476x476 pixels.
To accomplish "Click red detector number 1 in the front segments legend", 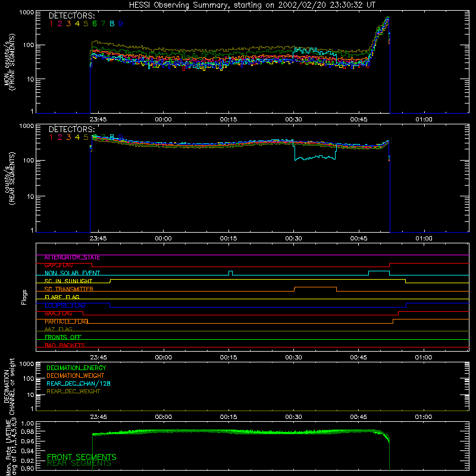I will point(51,24).
